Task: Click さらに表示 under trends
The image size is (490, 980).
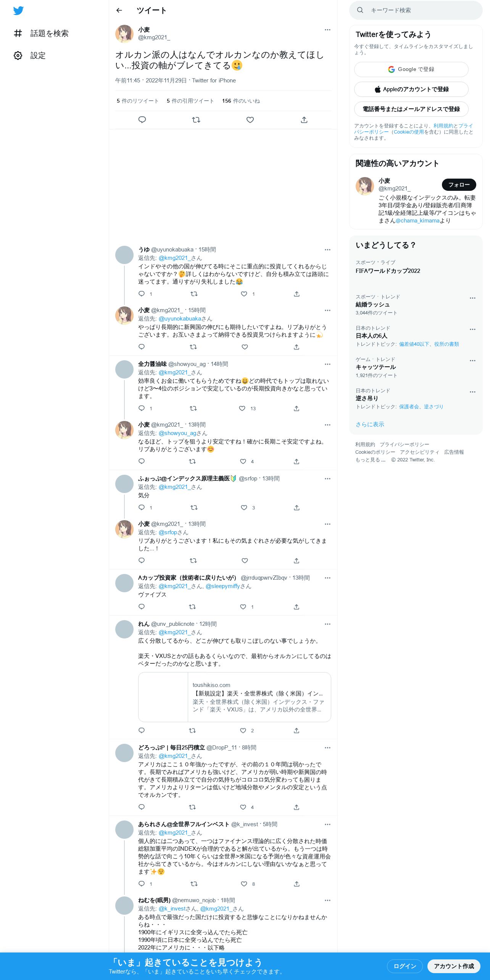Action: tap(370, 424)
